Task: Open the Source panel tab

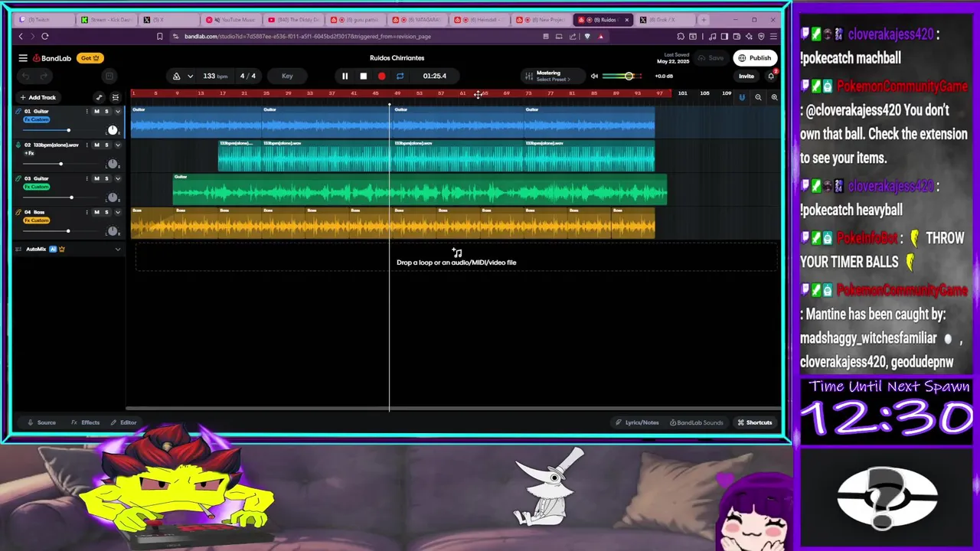Action: point(41,422)
